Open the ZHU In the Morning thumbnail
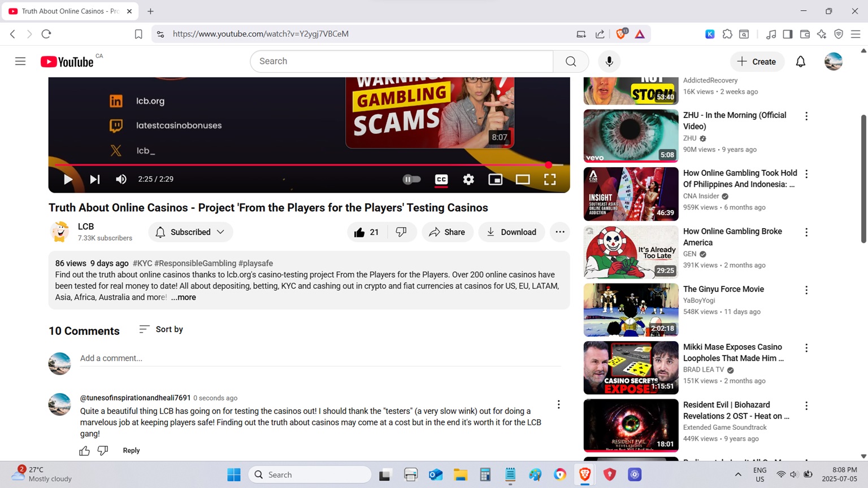Viewport: 868px width, 488px height. [631, 136]
